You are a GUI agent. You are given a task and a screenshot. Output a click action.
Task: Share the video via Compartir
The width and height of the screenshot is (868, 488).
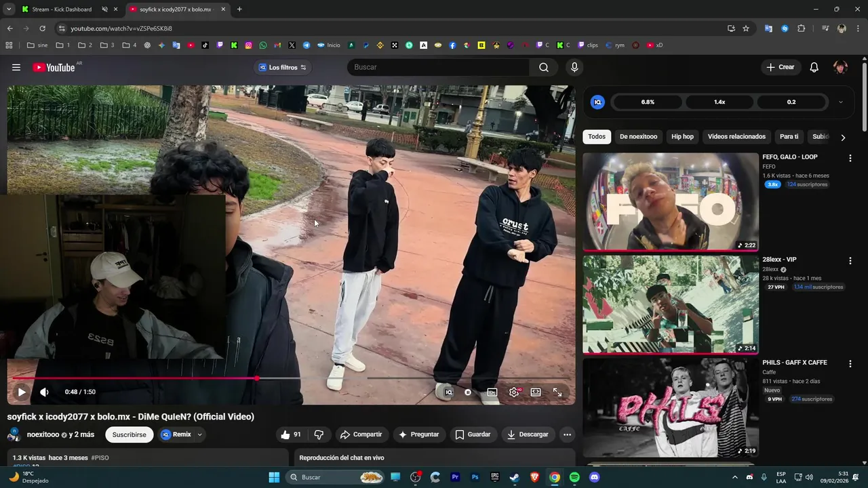pyautogui.click(x=361, y=434)
